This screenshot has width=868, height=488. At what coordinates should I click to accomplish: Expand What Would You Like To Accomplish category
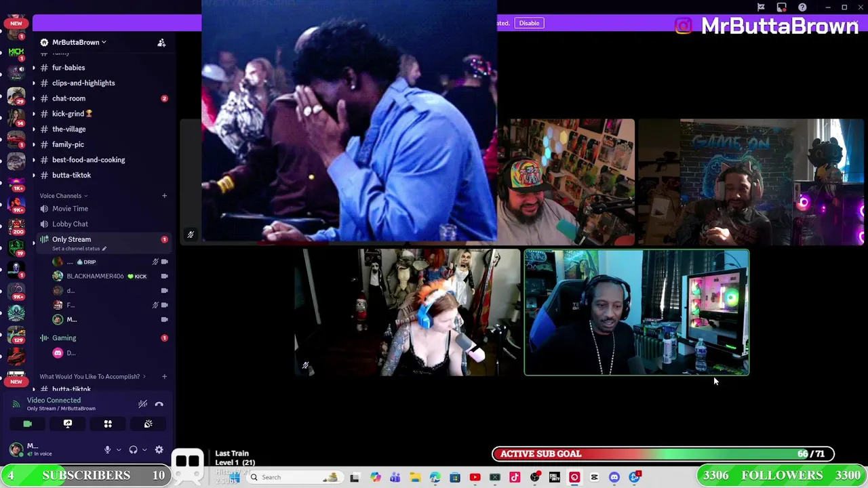click(x=92, y=376)
